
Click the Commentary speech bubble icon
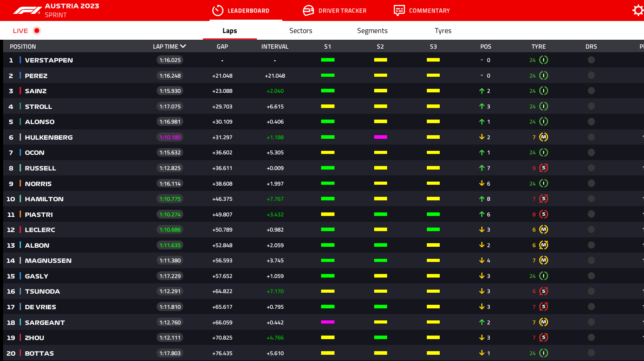click(399, 10)
